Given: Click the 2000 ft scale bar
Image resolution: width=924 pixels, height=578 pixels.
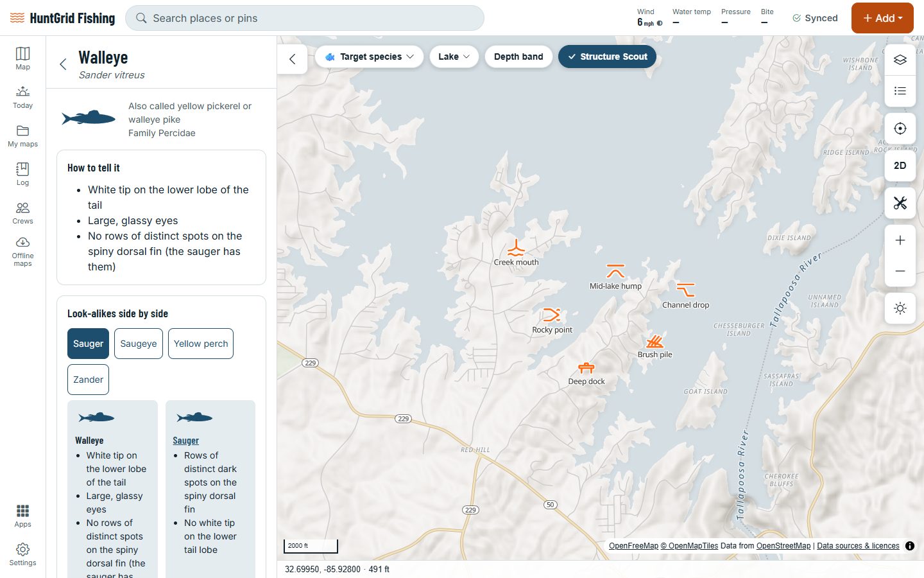Looking at the screenshot, I should point(311,546).
